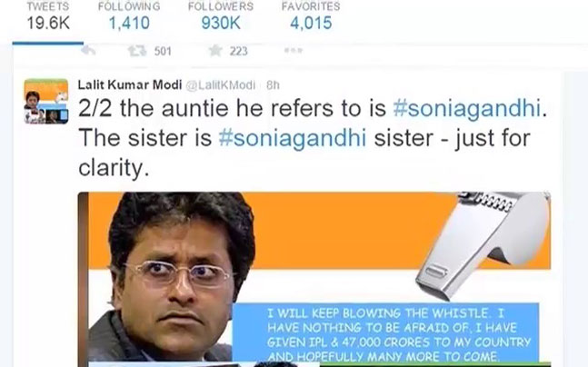Screen dimensions: 588x367
Task: Open the attached tweet image
Action: pos(314,279)
